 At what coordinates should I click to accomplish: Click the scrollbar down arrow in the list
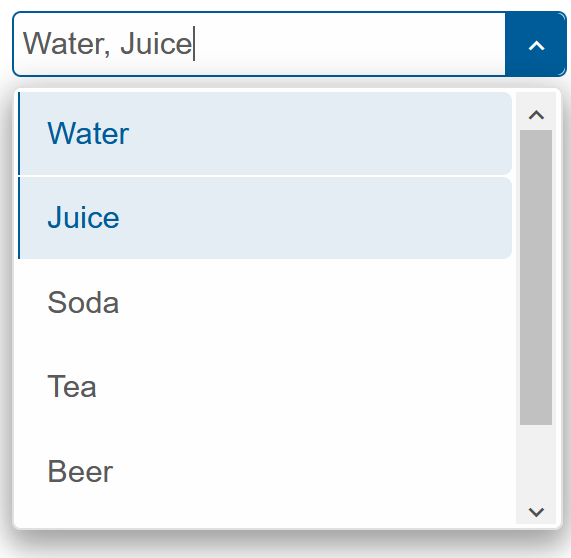click(536, 512)
